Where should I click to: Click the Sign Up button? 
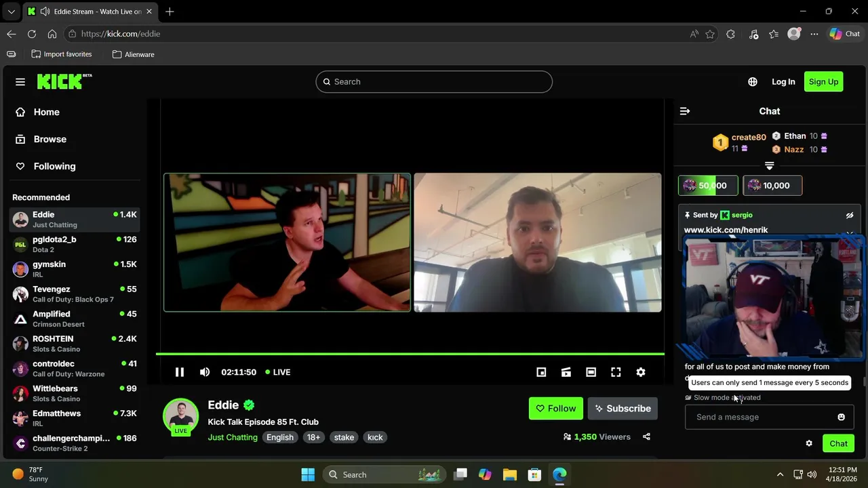823,82
